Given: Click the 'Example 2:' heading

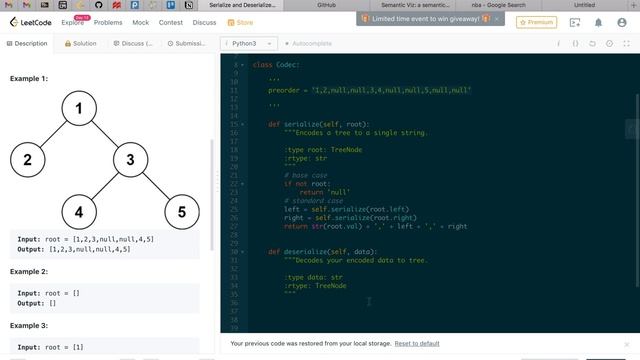Looking at the screenshot, I should tap(29, 272).
